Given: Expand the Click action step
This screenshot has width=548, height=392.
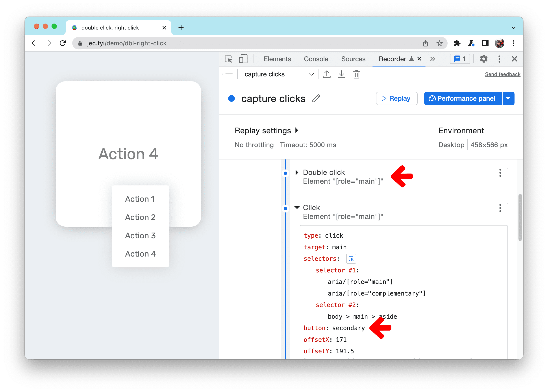Looking at the screenshot, I should (297, 208).
